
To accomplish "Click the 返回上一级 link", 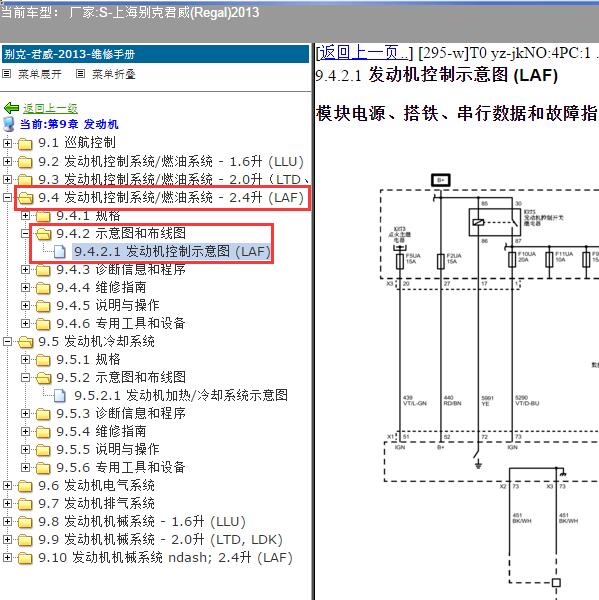I will [x=51, y=108].
